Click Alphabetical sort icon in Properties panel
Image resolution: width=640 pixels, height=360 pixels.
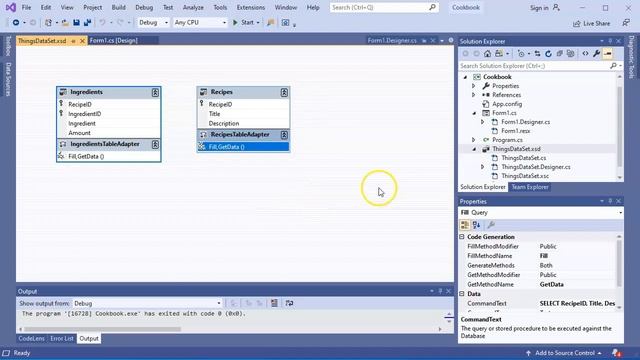(x=476, y=225)
